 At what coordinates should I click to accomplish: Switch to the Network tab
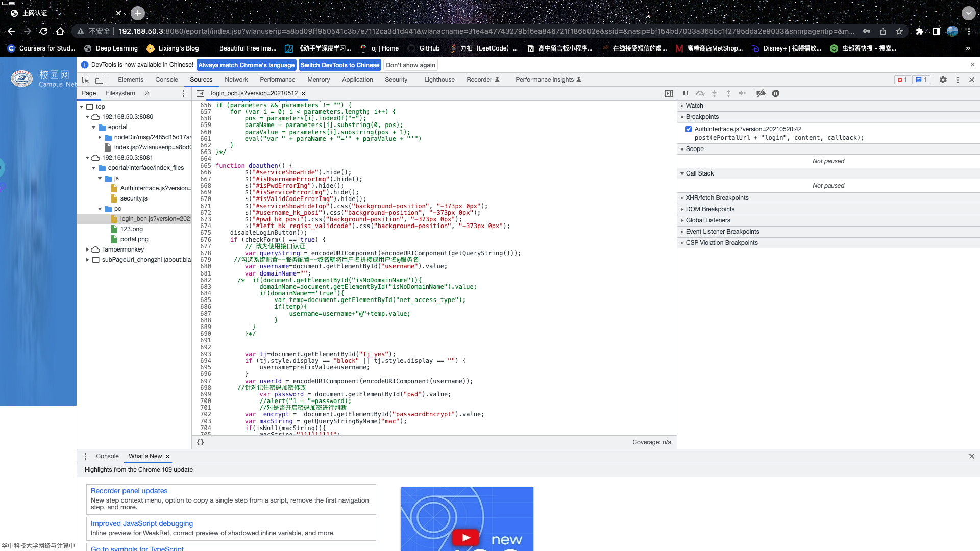(x=236, y=80)
